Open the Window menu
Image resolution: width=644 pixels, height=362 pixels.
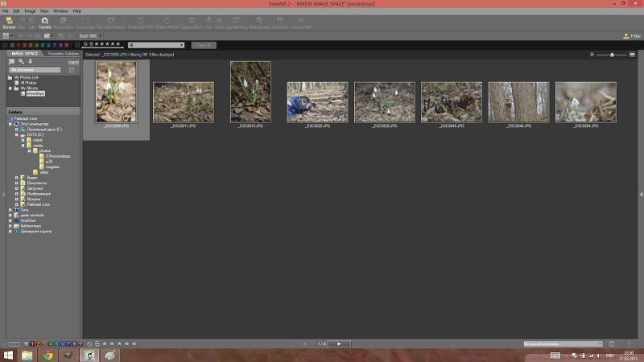coord(60,11)
